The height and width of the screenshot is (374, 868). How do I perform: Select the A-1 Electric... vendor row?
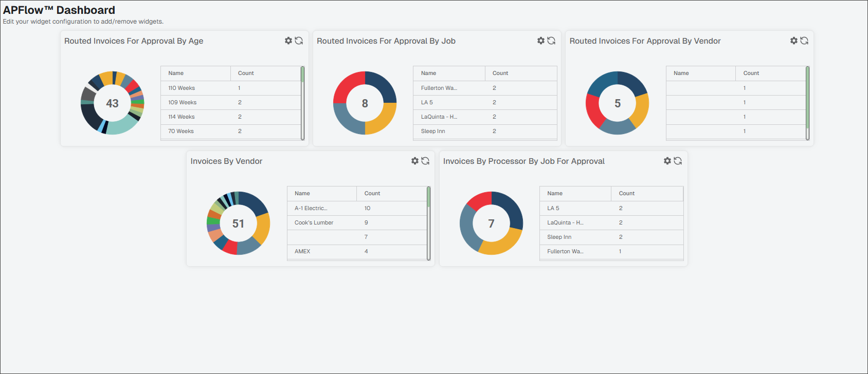(x=357, y=208)
